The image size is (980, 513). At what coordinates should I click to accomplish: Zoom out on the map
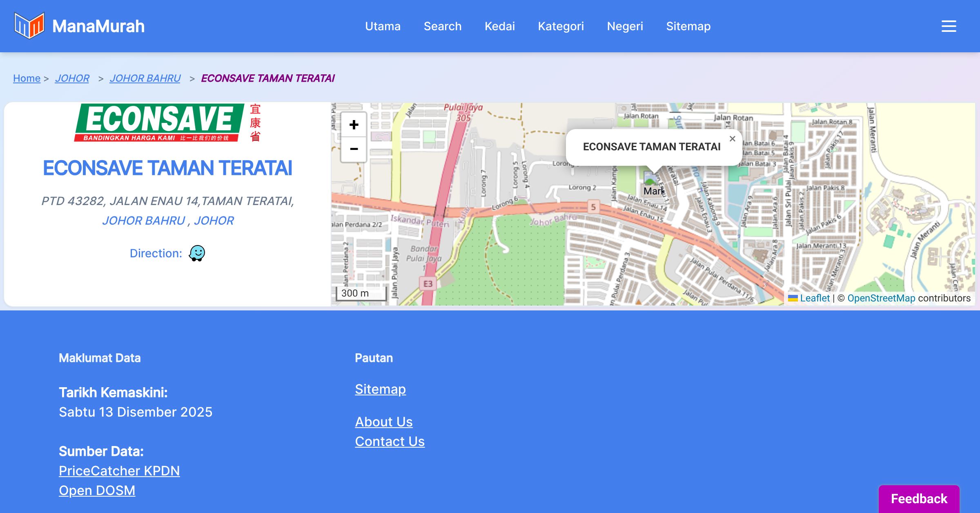pyautogui.click(x=354, y=149)
